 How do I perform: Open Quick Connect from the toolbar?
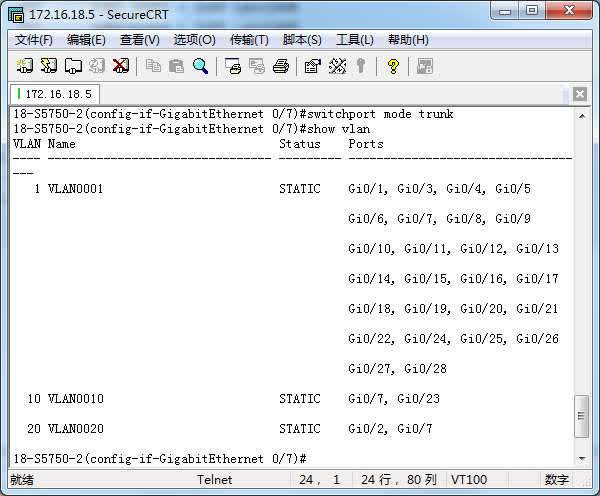coord(49,66)
